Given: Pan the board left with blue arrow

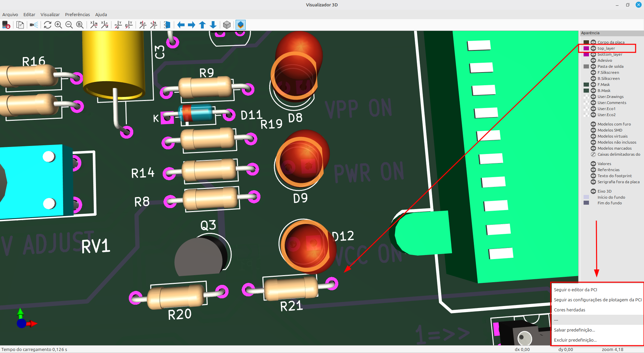Looking at the screenshot, I should 181,25.
